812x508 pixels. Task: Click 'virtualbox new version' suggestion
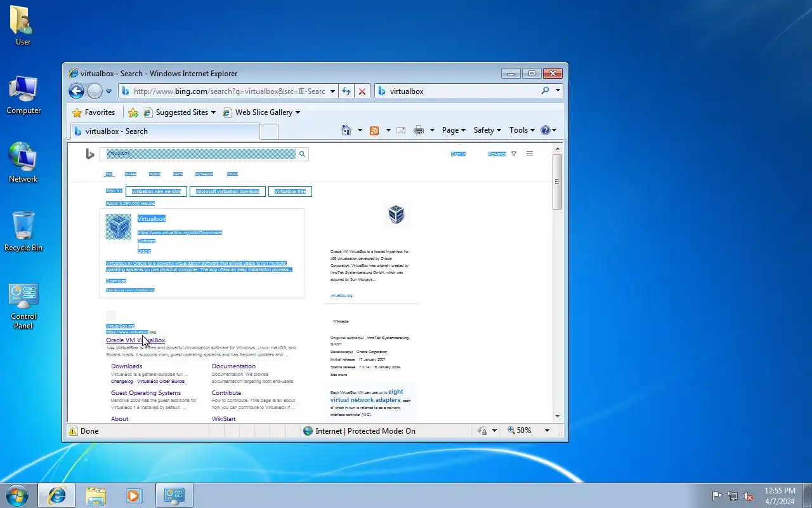pyautogui.click(x=156, y=191)
